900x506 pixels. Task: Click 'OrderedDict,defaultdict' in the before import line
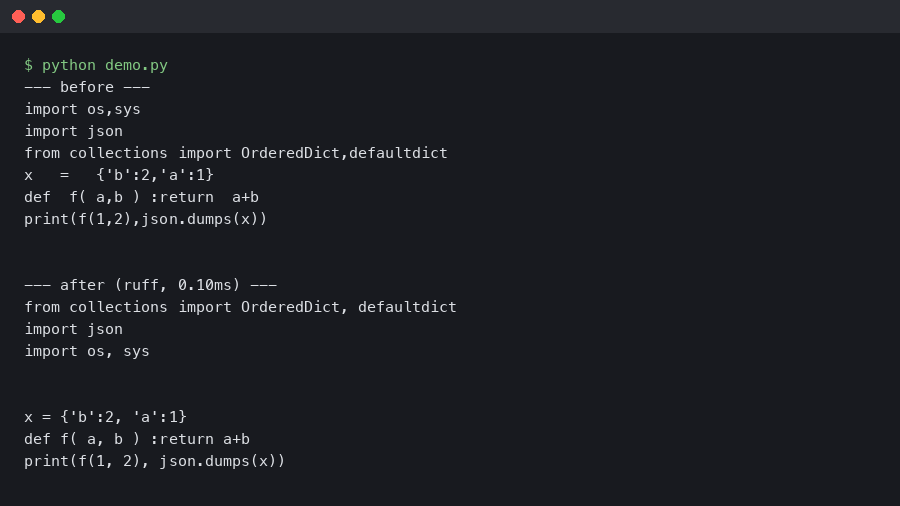tap(344, 153)
